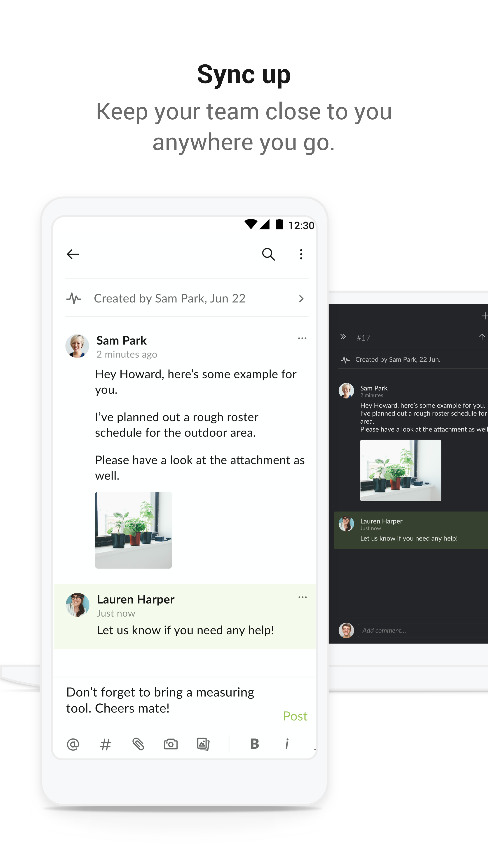Open search with the magnifier icon
Viewport: 488px width, 868px height.
[268, 254]
